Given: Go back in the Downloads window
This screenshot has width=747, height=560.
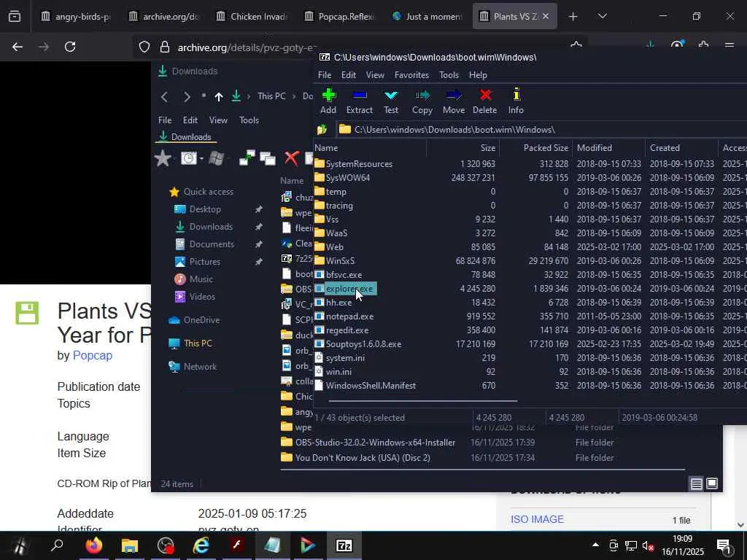Looking at the screenshot, I should [x=164, y=97].
